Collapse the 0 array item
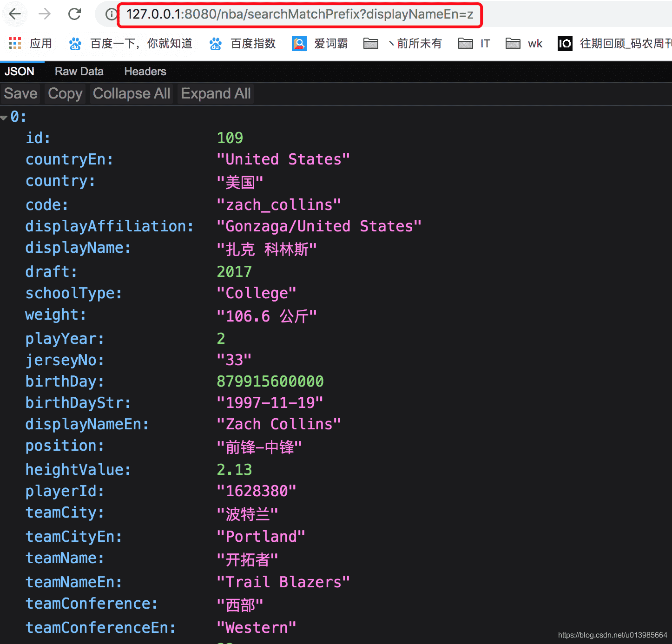Screen dimensions: 672x644 [4, 118]
